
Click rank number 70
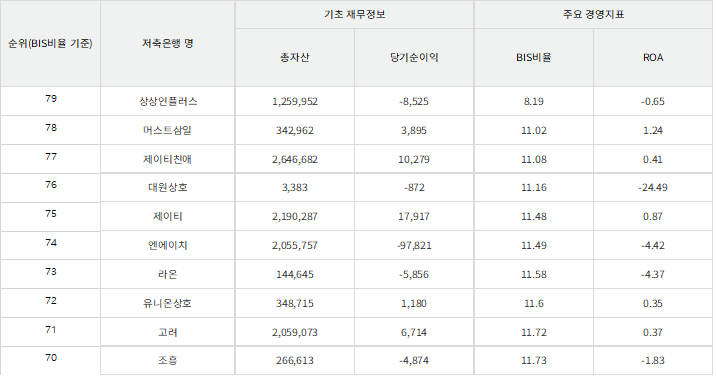point(51,358)
